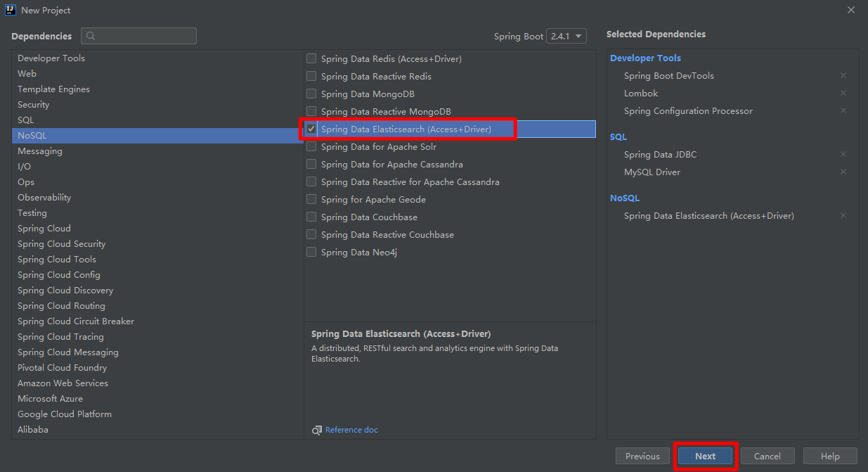
Task: Click the Next button
Action: pos(705,456)
